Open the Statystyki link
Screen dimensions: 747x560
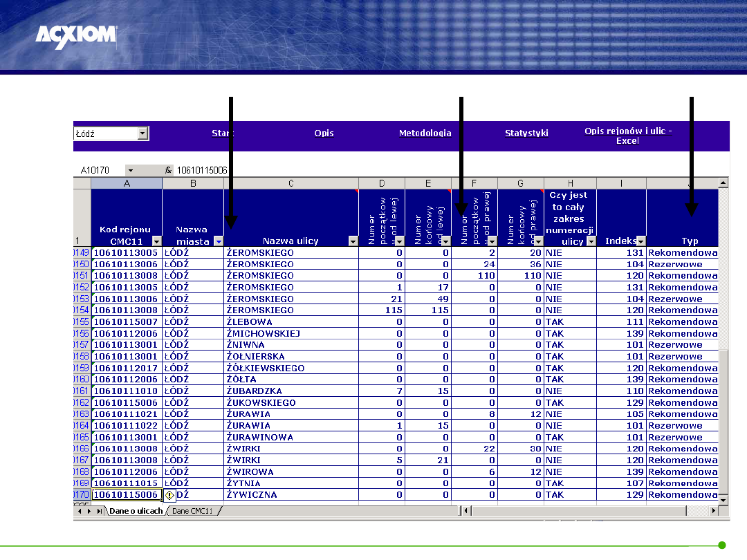(x=526, y=133)
